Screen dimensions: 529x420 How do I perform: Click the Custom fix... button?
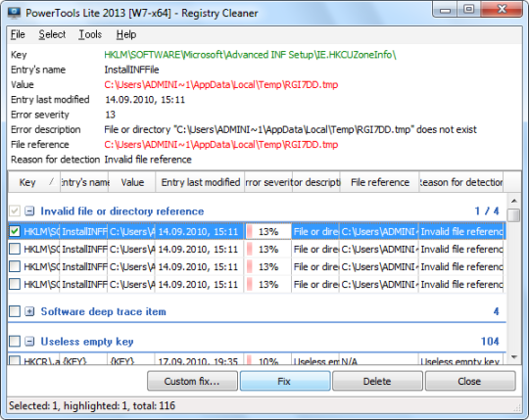pyautogui.click(x=192, y=381)
